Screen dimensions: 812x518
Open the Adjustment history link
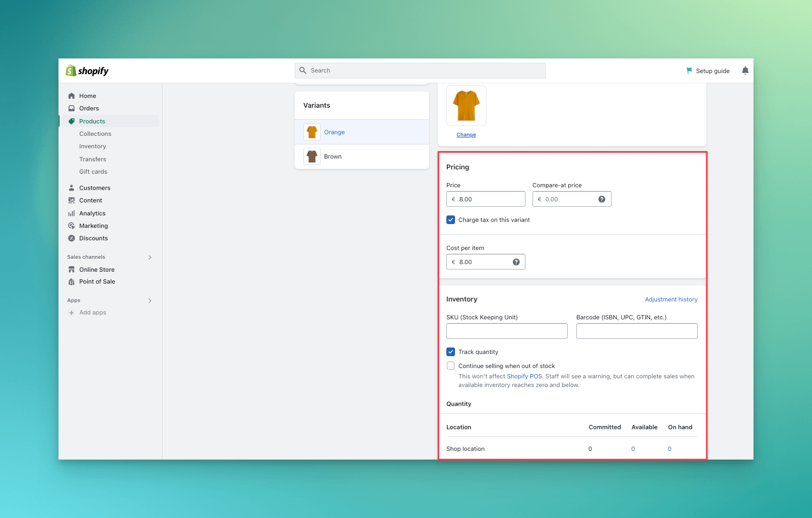click(671, 299)
